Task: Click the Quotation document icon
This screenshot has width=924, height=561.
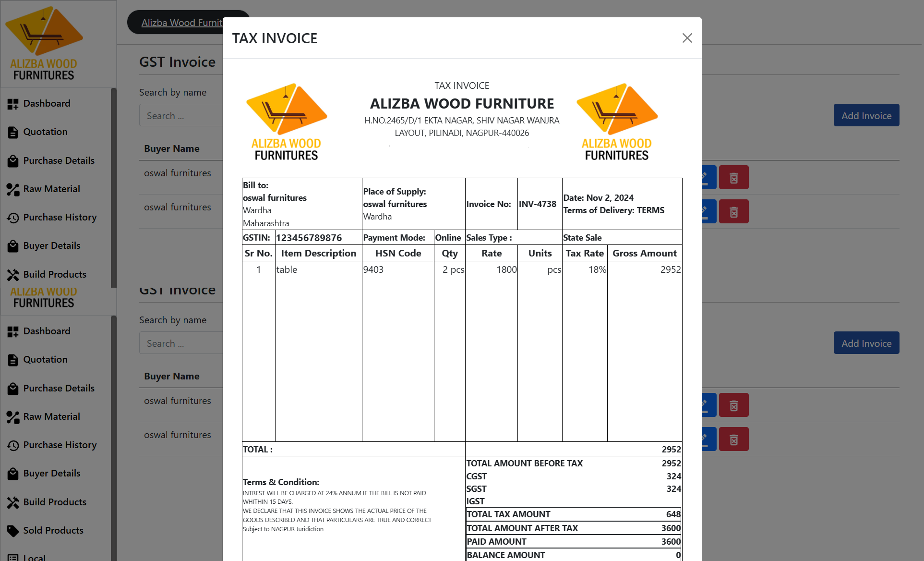Action: point(13,132)
